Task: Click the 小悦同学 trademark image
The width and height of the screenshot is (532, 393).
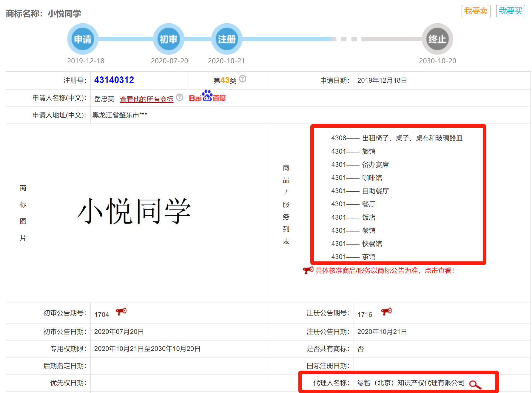Action: (x=134, y=211)
